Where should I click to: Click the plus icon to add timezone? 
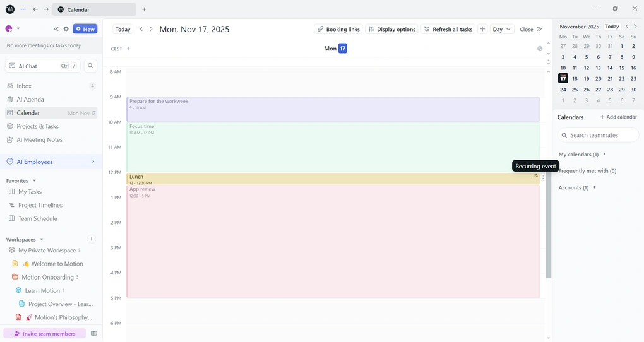pyautogui.click(x=129, y=49)
